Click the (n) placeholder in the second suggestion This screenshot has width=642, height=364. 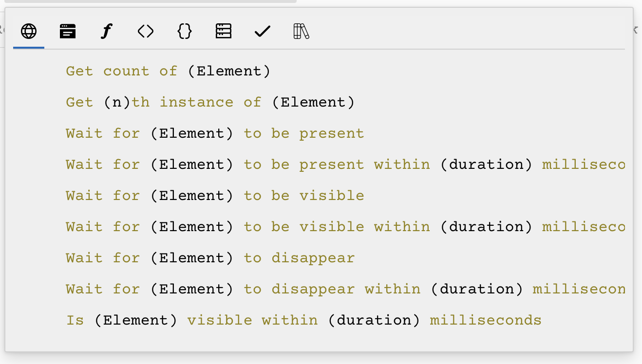[x=118, y=102]
